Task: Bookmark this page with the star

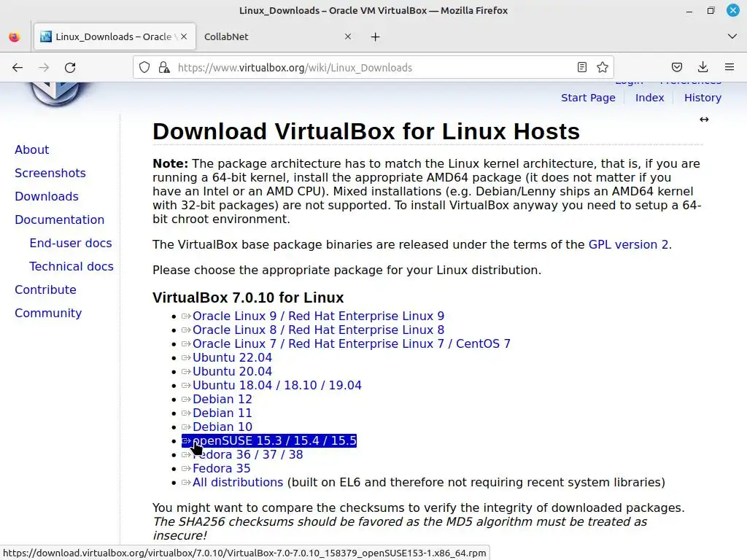Action: point(602,67)
